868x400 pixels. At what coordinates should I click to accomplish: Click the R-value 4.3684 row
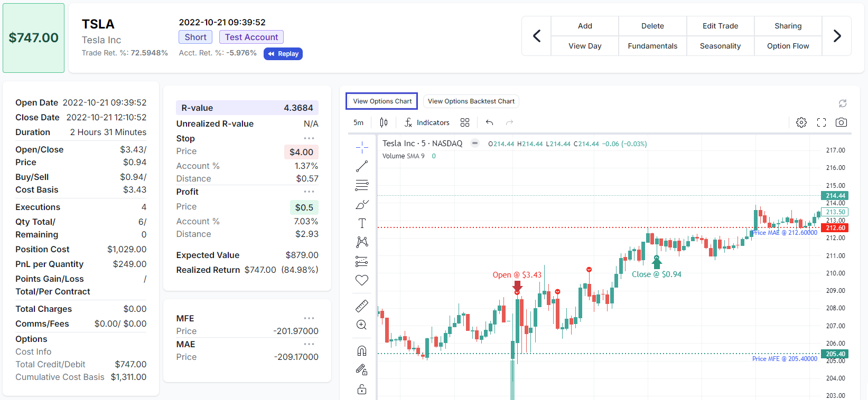(247, 108)
